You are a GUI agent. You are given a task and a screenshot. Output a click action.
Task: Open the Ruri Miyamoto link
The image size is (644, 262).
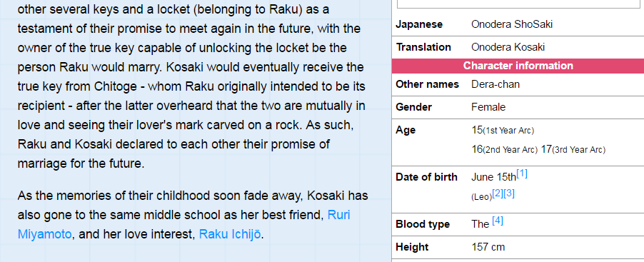(x=184, y=225)
